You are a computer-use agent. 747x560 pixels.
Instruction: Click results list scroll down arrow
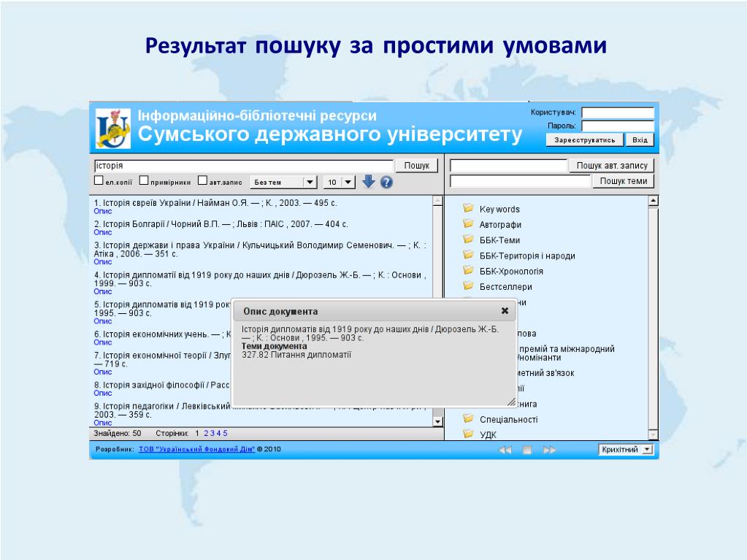[x=438, y=421]
